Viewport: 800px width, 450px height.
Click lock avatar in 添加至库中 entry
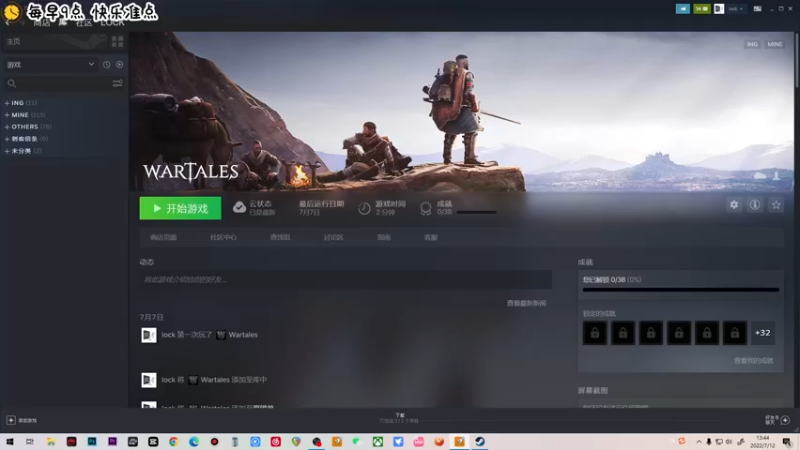pyautogui.click(x=148, y=380)
